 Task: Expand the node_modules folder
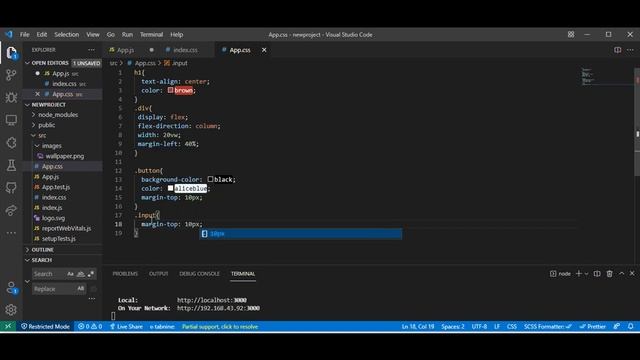coord(33,115)
